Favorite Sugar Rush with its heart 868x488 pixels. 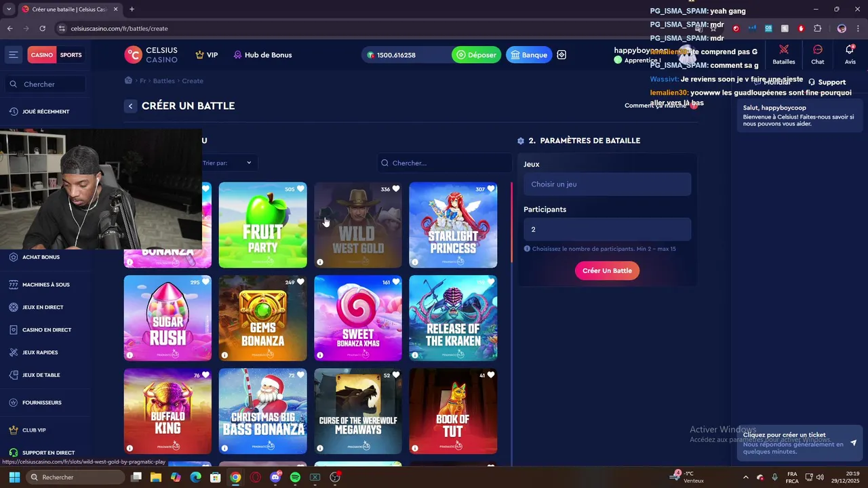205,282
